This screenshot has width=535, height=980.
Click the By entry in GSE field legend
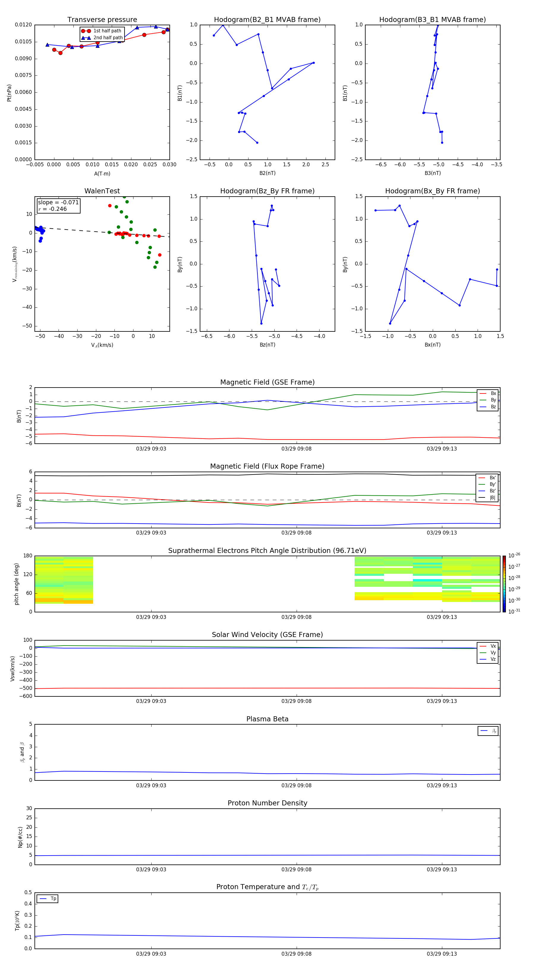tap(488, 400)
